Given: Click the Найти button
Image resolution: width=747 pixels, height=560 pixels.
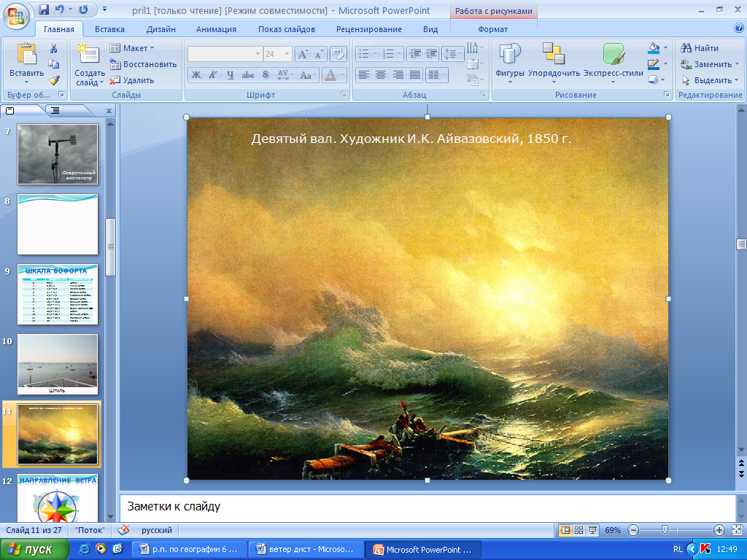Looking at the screenshot, I should (700, 48).
